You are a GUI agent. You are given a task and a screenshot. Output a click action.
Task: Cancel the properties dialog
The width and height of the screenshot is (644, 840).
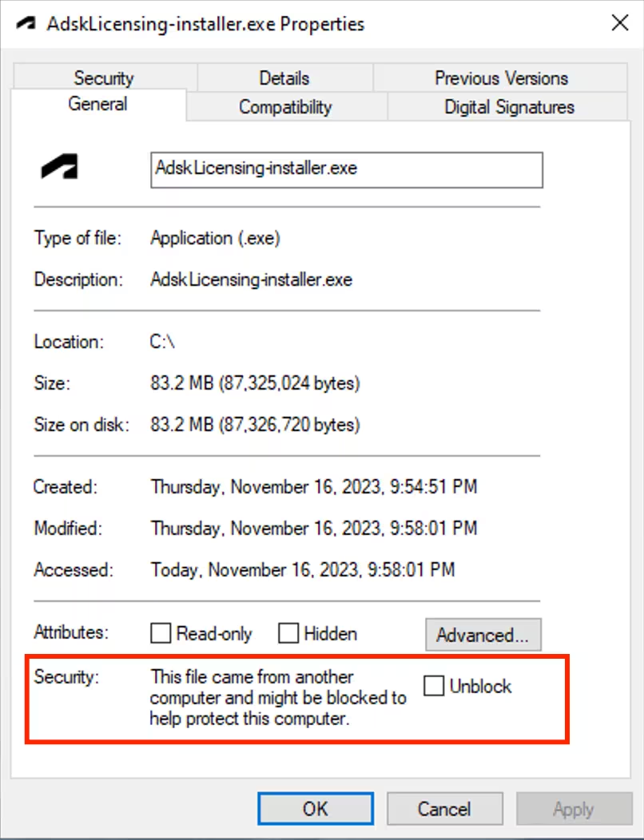(444, 809)
